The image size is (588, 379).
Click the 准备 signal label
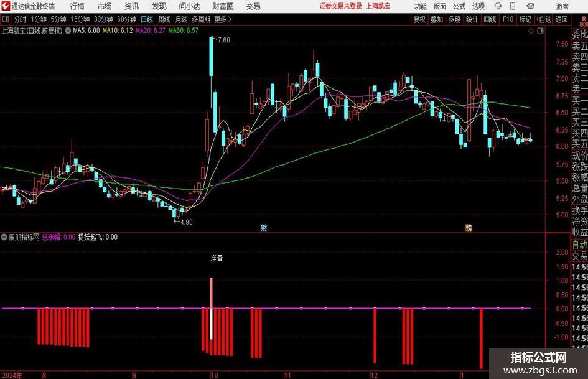coord(217,258)
